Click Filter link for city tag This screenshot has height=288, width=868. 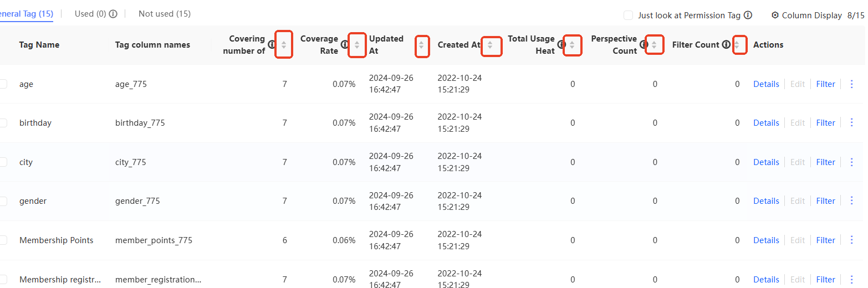pos(825,162)
